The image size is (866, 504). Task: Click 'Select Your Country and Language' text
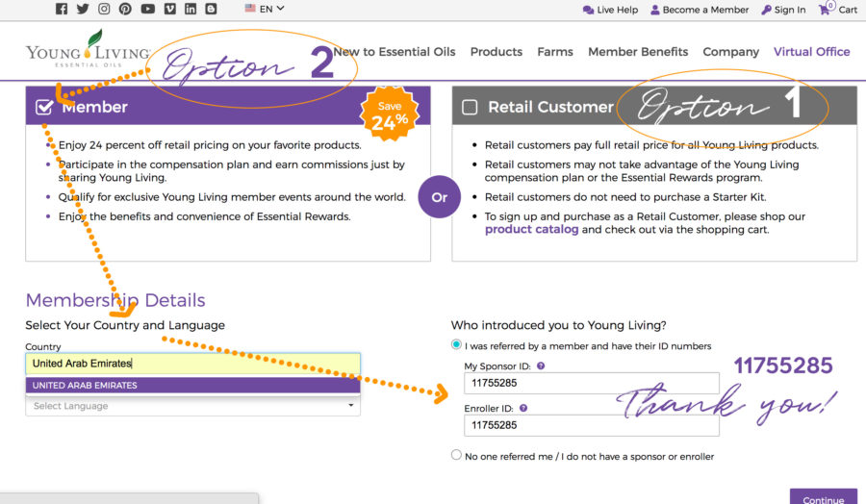(125, 325)
